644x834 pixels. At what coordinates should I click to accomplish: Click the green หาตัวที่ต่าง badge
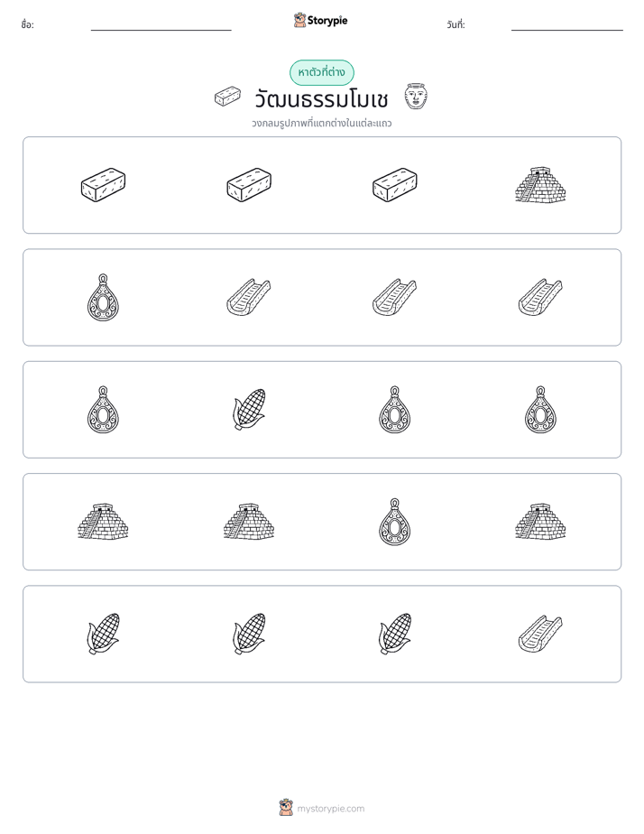click(x=321, y=72)
